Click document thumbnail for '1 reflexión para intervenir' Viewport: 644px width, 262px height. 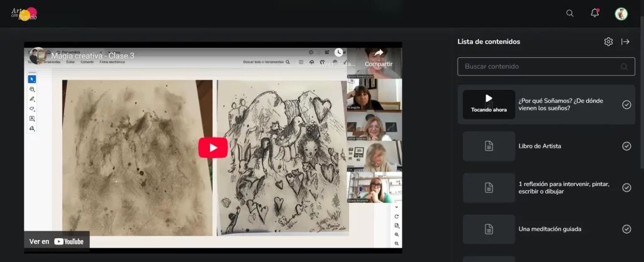489,188
